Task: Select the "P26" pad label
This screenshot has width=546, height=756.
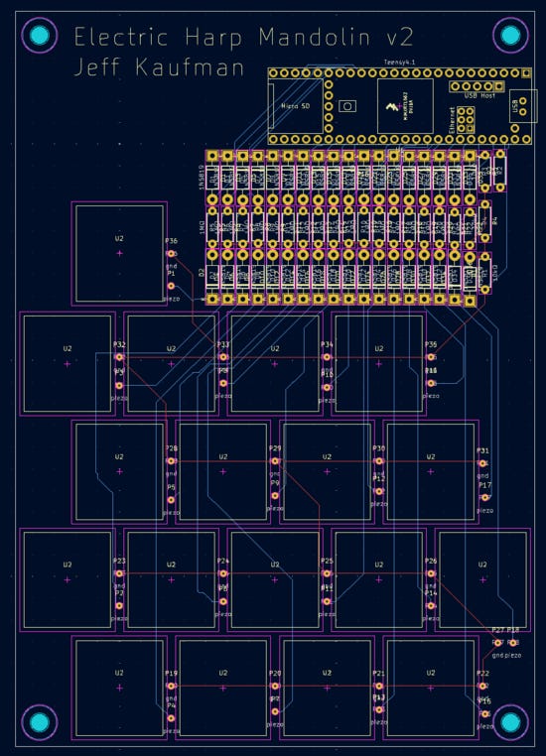Action: click(x=431, y=561)
